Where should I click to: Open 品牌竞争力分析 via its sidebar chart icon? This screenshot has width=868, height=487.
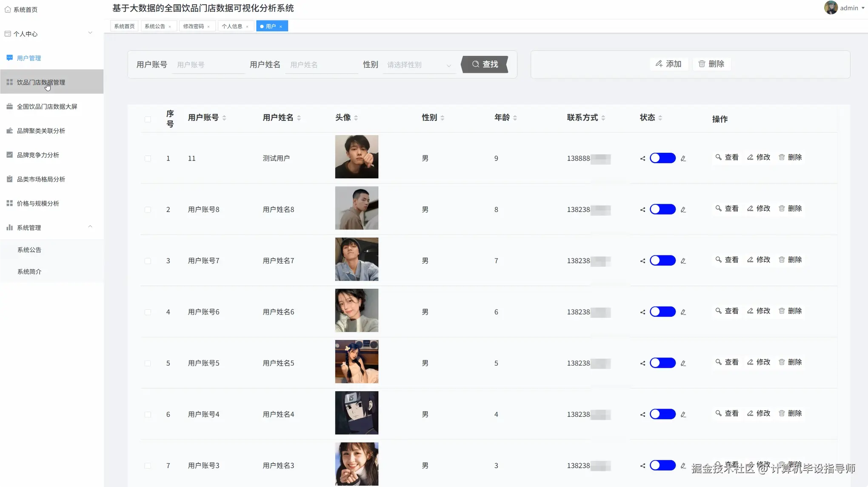click(9, 155)
